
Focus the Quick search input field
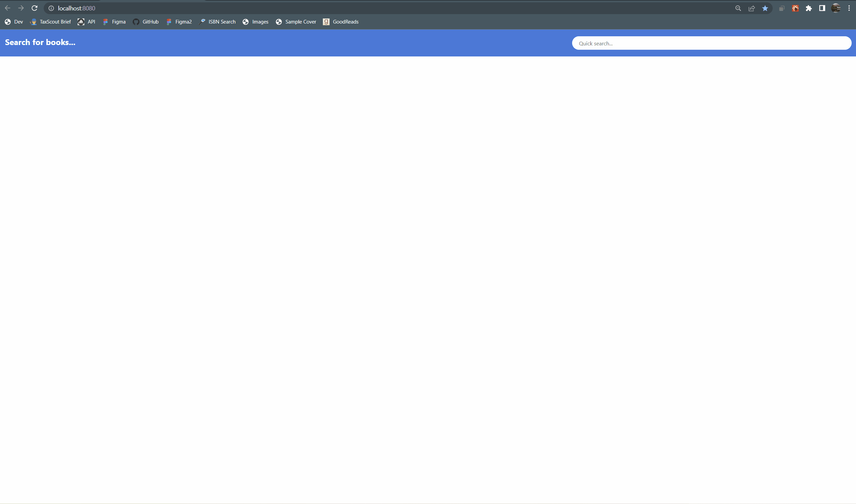coord(711,43)
